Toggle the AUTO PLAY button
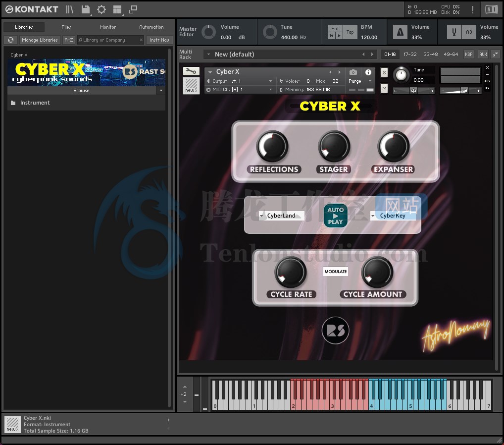504x445 pixels. 335,216
